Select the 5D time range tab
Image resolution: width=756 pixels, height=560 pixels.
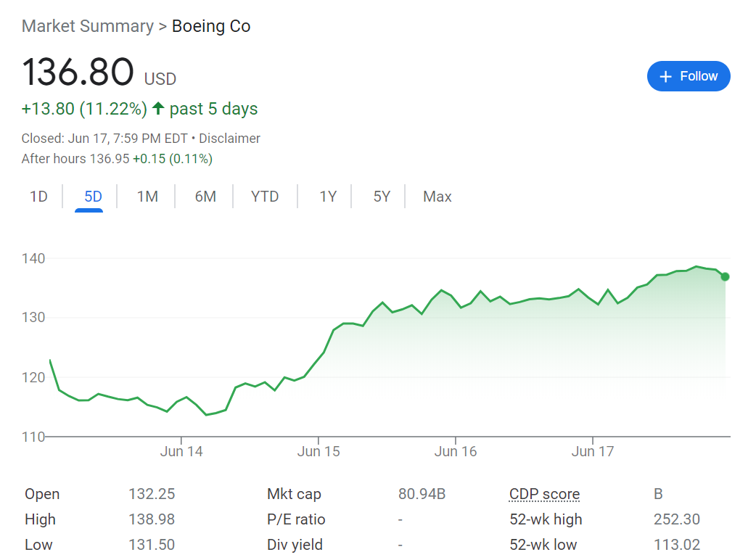[x=93, y=197]
